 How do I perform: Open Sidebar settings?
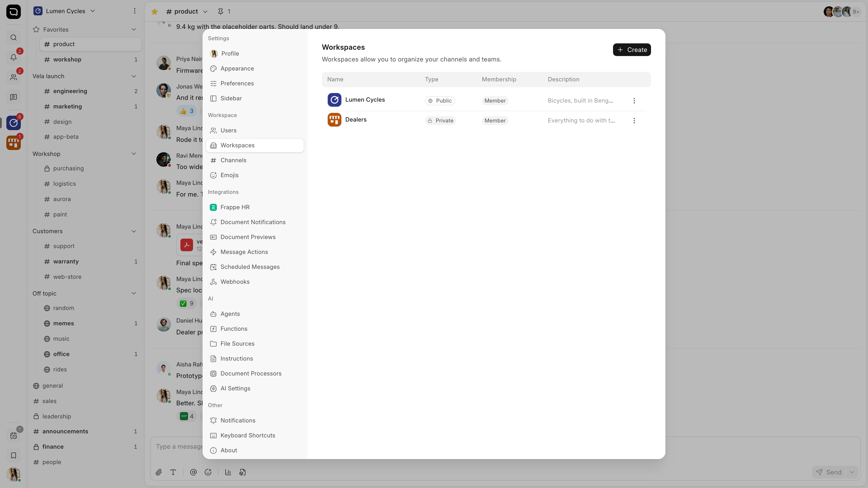click(255, 98)
